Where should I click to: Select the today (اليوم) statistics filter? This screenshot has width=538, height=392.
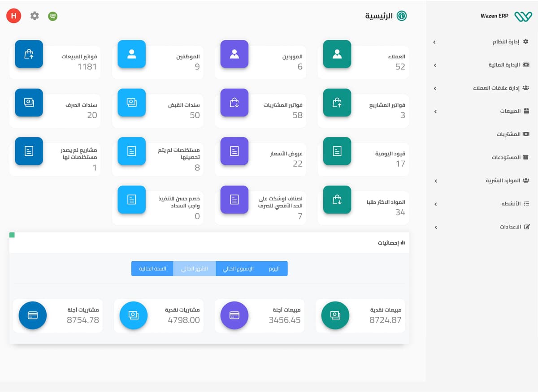coord(274,269)
